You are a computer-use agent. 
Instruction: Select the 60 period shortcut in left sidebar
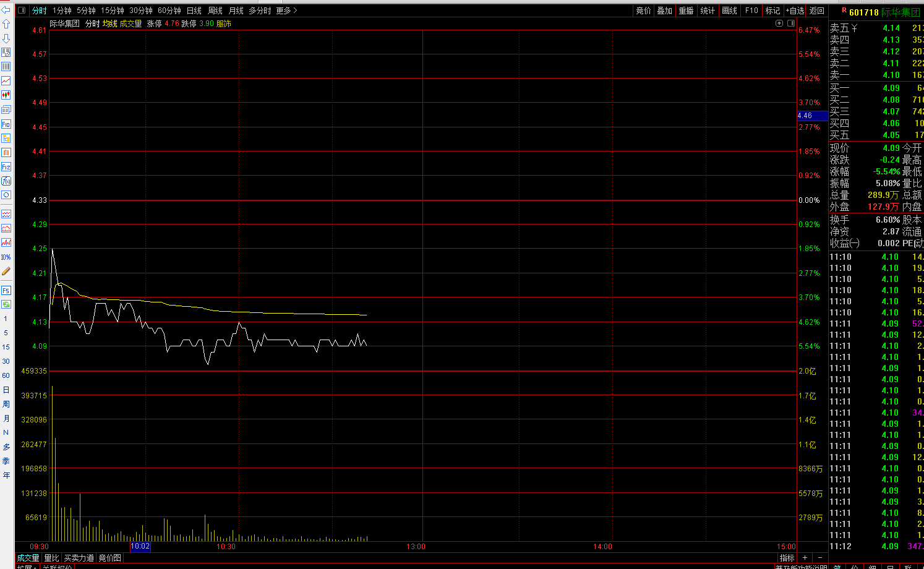pyautogui.click(x=6, y=375)
